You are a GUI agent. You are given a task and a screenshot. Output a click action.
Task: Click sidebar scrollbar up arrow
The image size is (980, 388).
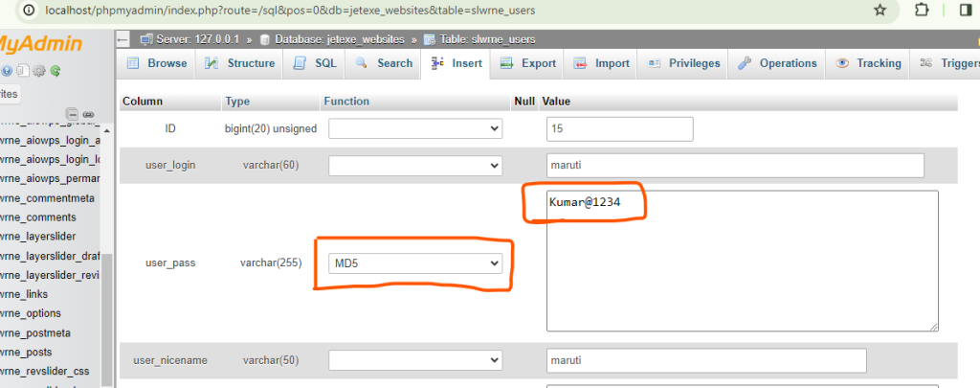(x=106, y=130)
